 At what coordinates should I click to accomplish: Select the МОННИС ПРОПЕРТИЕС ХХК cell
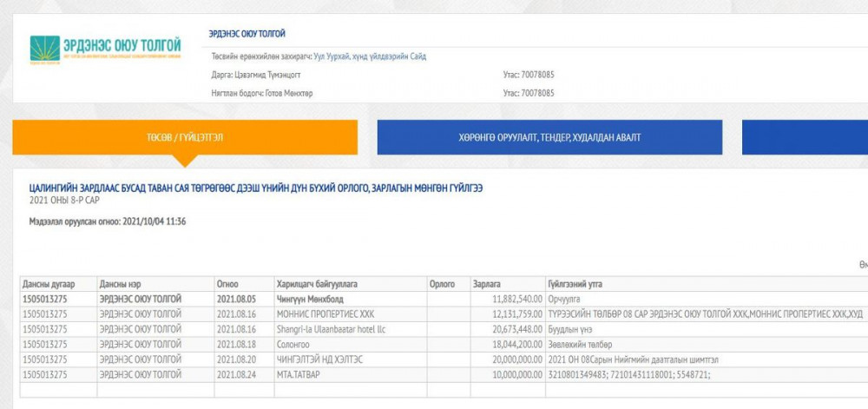[351, 314]
